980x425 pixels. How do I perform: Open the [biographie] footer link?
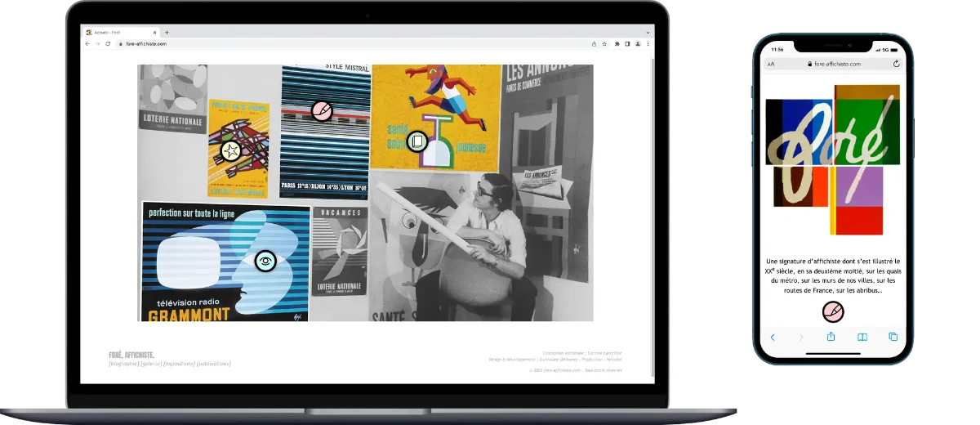point(123,363)
